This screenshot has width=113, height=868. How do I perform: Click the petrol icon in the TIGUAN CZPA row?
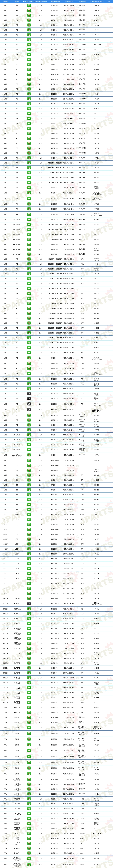pyautogui.click(x=29, y=848)
